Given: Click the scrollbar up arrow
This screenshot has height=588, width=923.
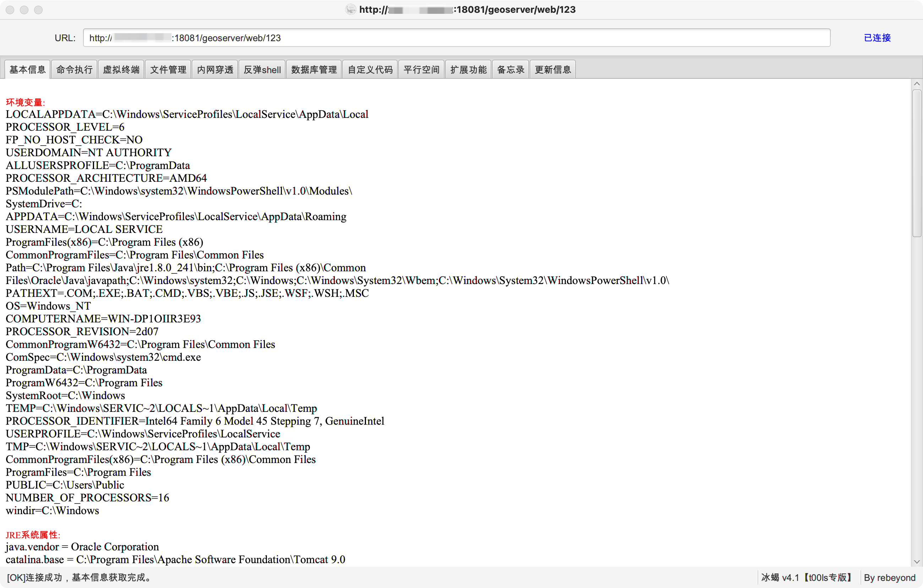Looking at the screenshot, I should click(x=917, y=83).
